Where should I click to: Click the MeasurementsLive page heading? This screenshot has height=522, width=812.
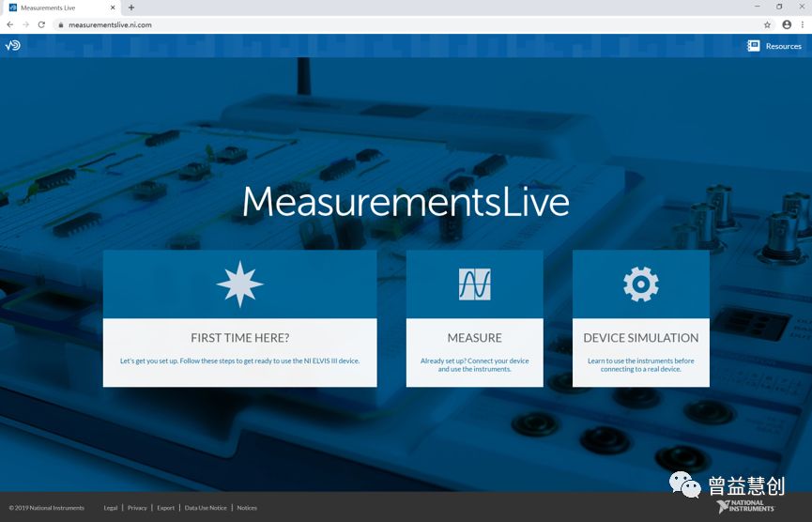[406, 202]
